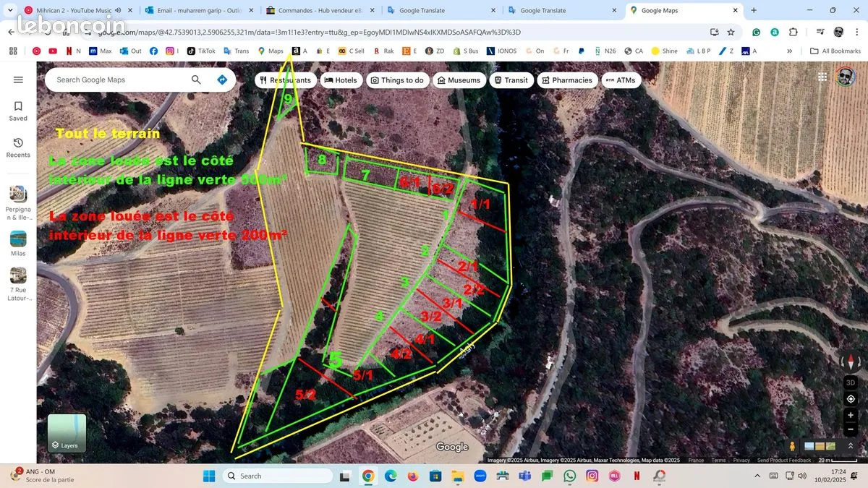
Task: Activate the Street View pegman
Action: point(793,446)
